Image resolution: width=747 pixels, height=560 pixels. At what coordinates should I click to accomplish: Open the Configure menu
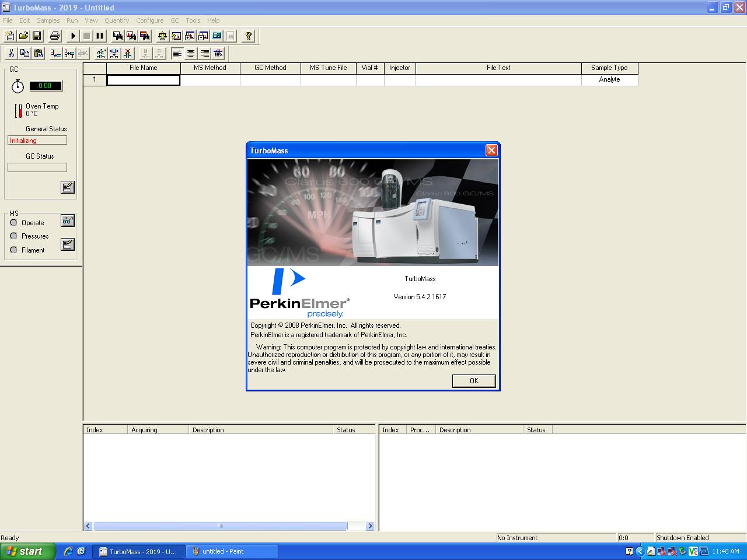coord(149,20)
